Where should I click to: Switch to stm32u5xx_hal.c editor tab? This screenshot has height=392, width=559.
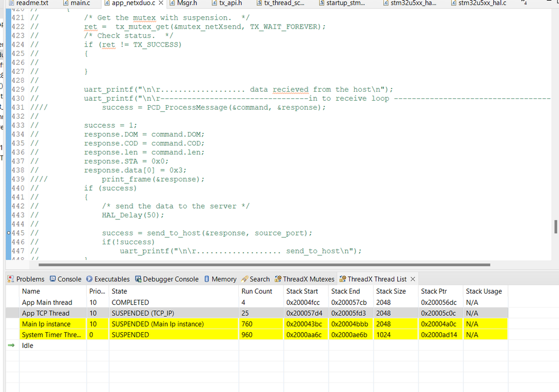[478, 3]
